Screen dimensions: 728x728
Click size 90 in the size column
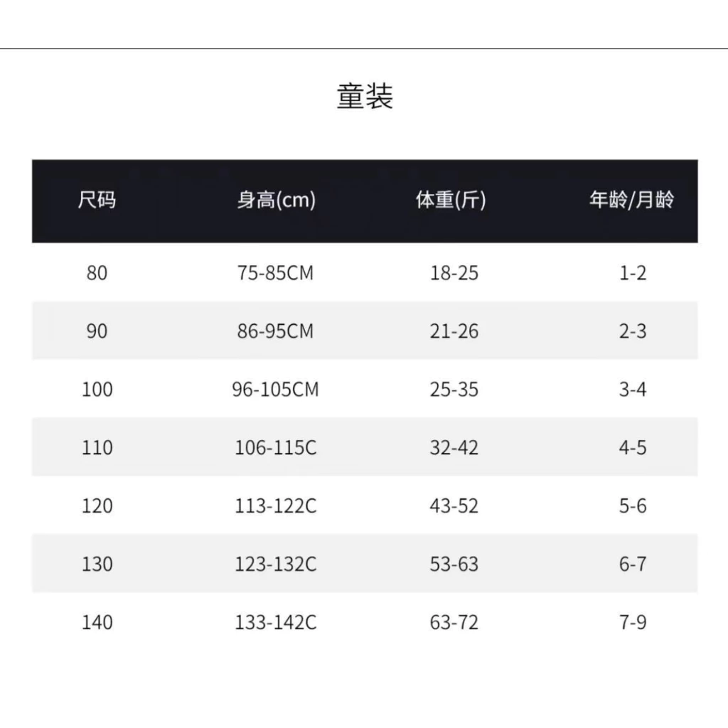97,331
